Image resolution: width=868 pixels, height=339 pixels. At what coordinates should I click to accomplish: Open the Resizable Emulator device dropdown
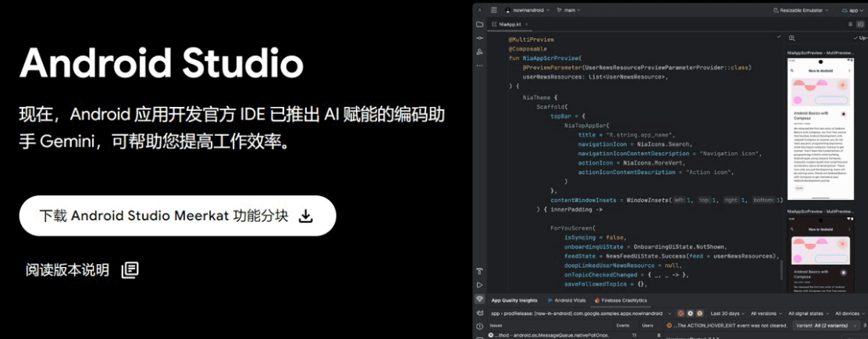point(802,10)
